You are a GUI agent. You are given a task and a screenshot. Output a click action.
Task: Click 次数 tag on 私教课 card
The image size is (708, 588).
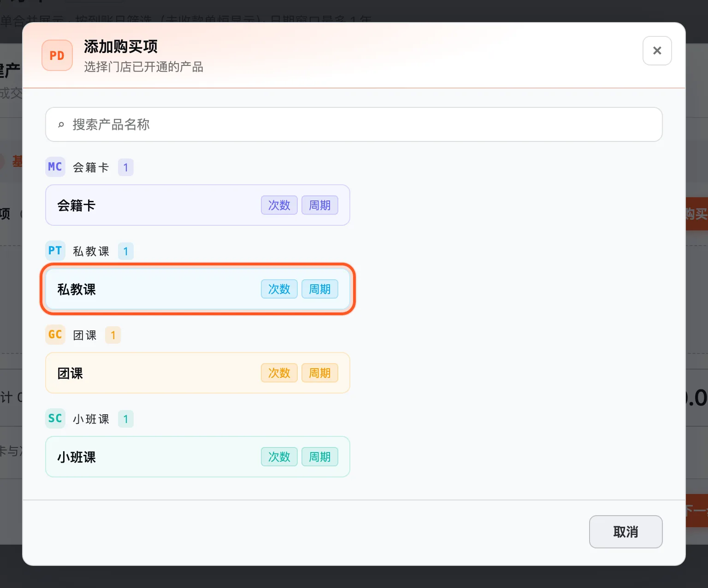pos(279,289)
